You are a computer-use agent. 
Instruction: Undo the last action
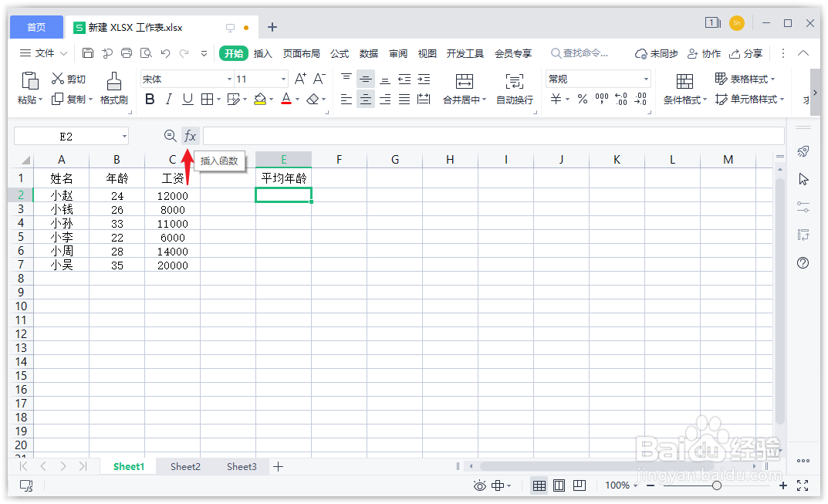pyautogui.click(x=165, y=52)
